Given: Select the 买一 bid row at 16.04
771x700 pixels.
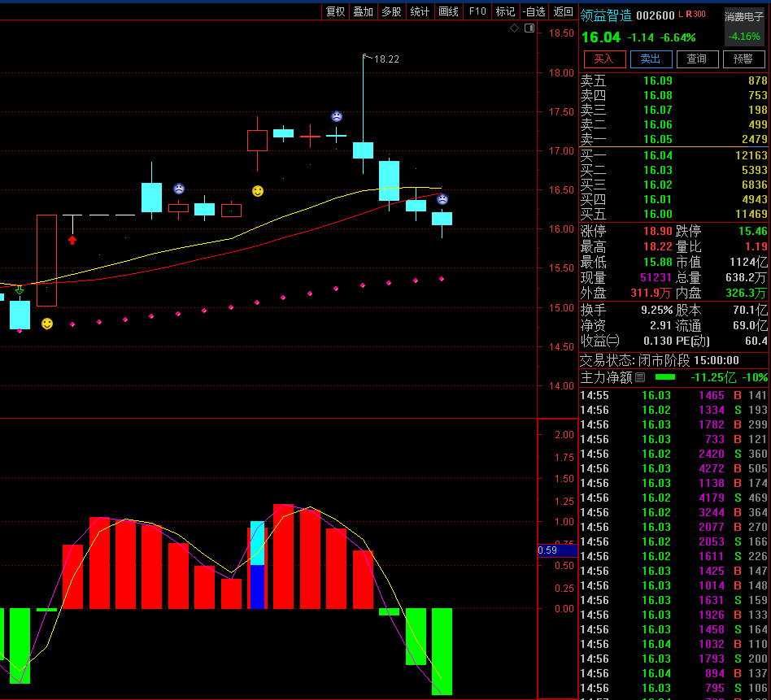Looking at the screenshot, I should point(673,155).
